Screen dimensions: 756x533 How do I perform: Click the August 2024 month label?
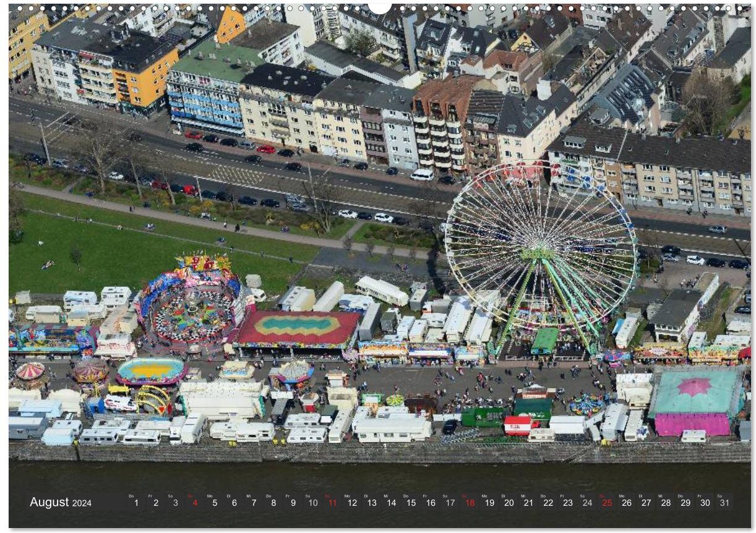[61, 503]
